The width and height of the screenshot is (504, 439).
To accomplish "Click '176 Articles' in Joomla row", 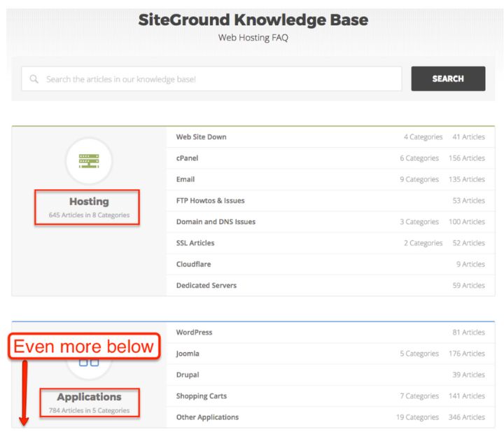I will 467,354.
